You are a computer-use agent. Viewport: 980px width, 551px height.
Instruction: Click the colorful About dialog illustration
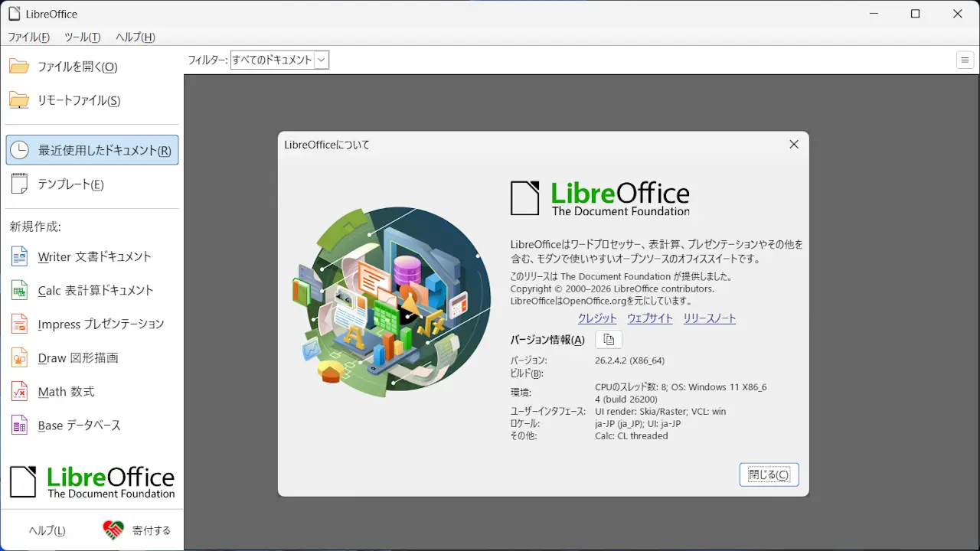point(392,302)
